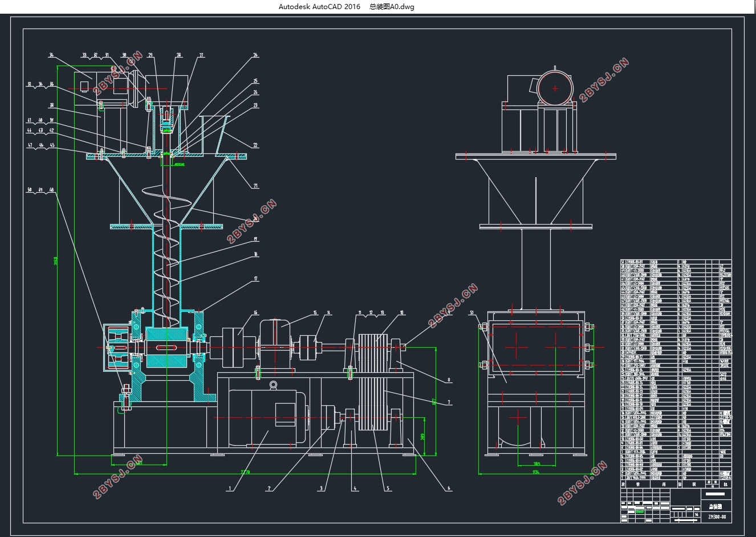Select part balloon number 2 at the bottom
Image resolution: width=756 pixels, height=537 pixels.
pos(269,489)
